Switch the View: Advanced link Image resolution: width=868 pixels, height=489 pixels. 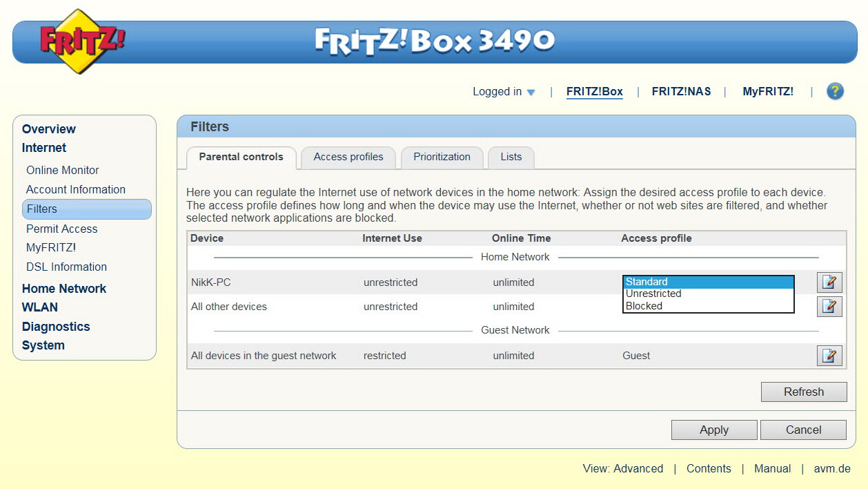(x=623, y=468)
